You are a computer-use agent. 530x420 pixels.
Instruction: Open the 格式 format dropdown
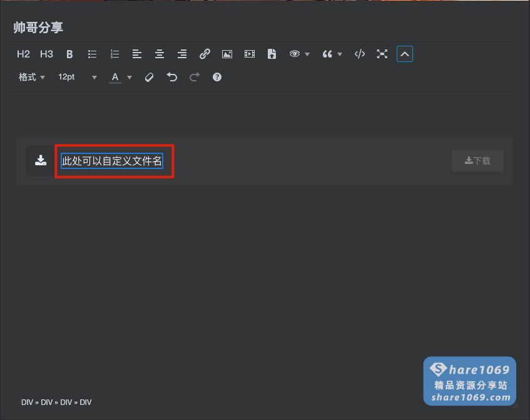[x=31, y=77]
